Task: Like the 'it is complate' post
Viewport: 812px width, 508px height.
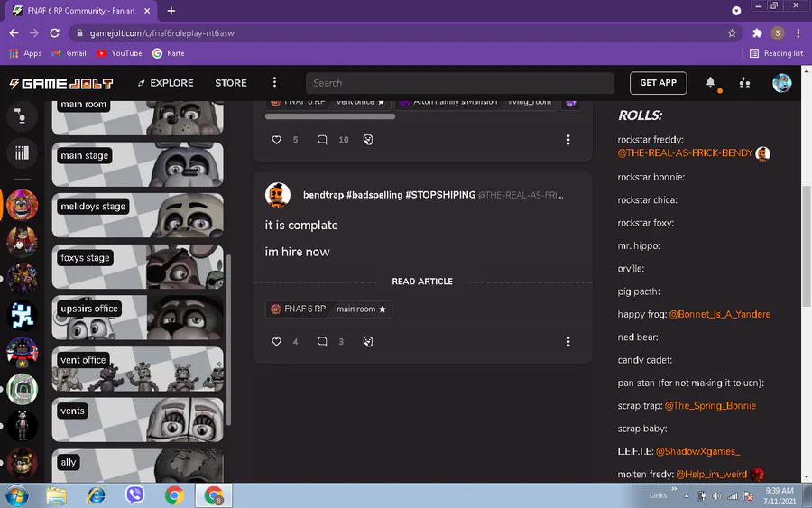Action: point(277,342)
